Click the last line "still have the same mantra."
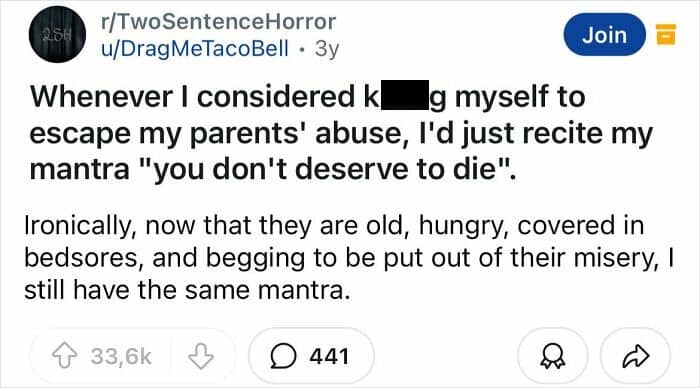The height and width of the screenshot is (388, 700). pos(187,290)
